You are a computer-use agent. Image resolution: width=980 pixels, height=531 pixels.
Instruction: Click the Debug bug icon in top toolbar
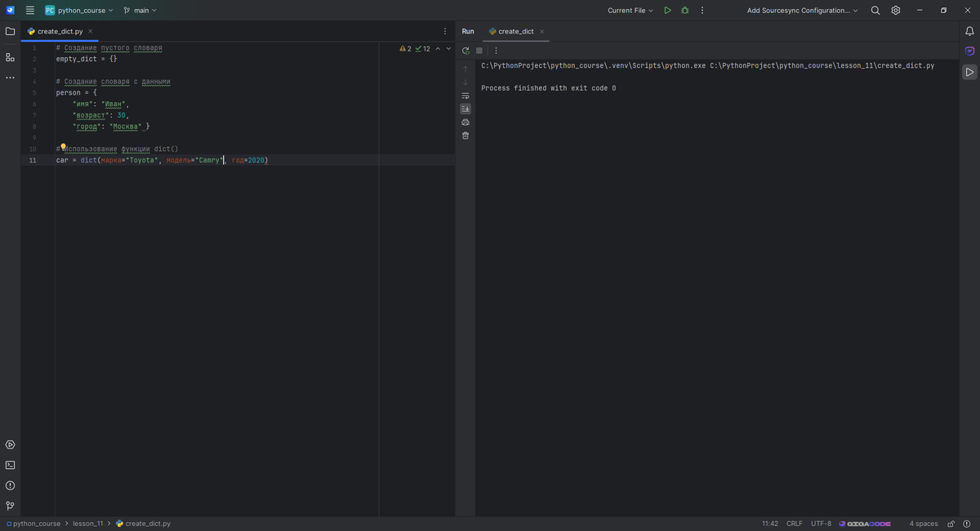[x=684, y=11]
